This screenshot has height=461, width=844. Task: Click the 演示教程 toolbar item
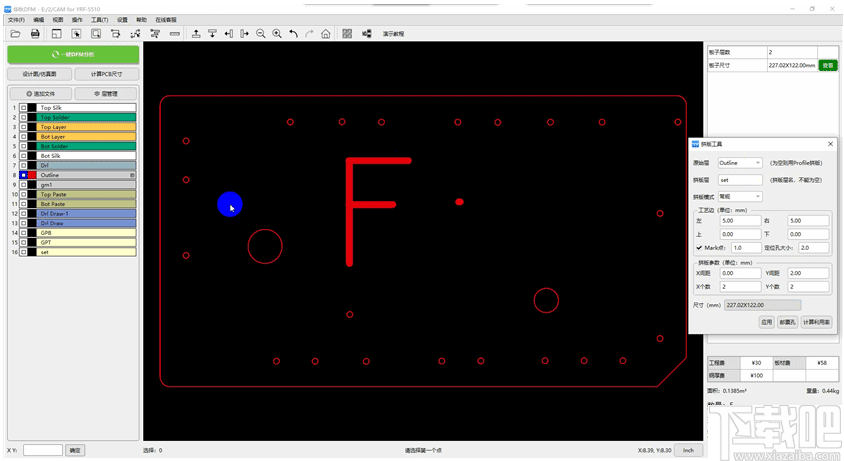[x=393, y=34]
